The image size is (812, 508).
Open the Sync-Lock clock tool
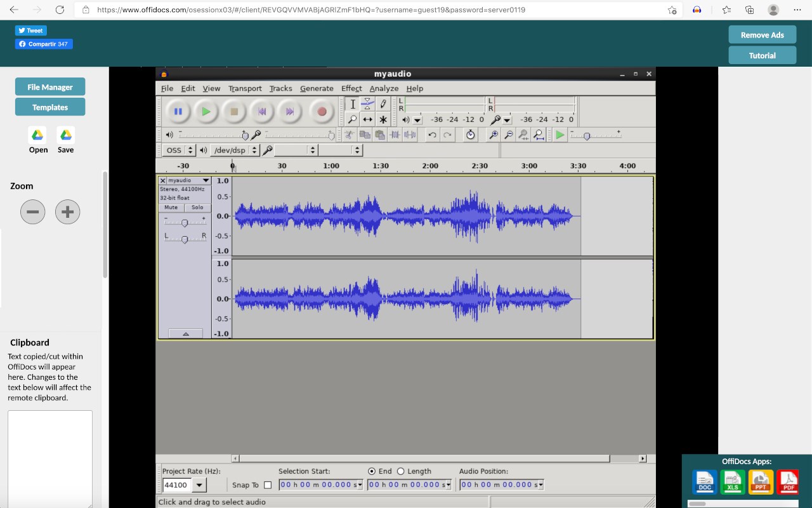coord(470,135)
